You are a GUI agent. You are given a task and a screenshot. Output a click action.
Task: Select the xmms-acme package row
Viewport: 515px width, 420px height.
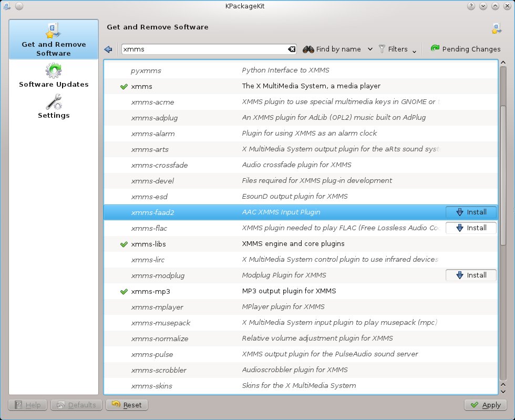click(301, 102)
